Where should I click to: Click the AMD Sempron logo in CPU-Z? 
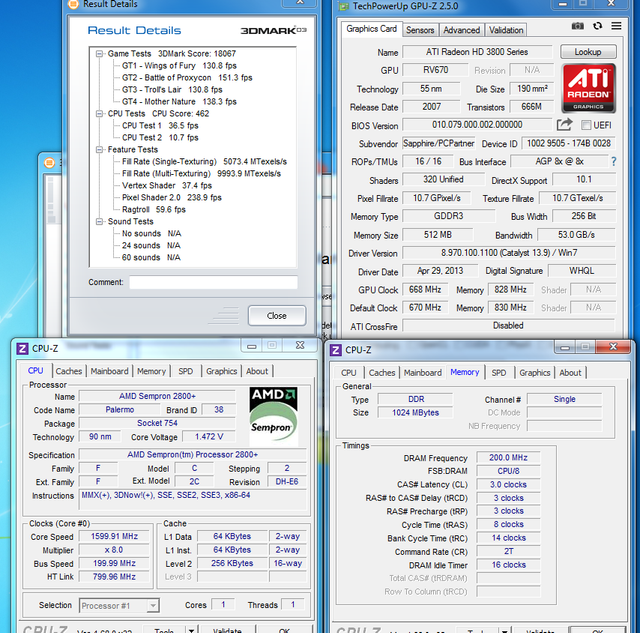pyautogui.click(x=273, y=416)
